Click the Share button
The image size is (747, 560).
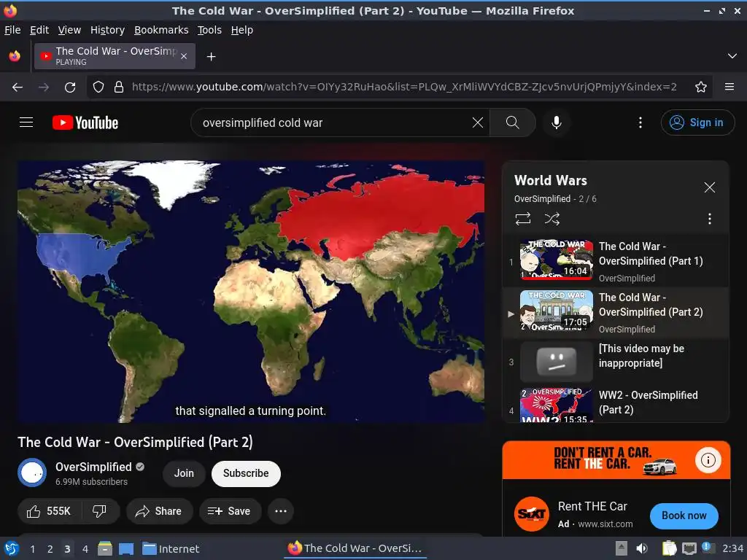159,511
